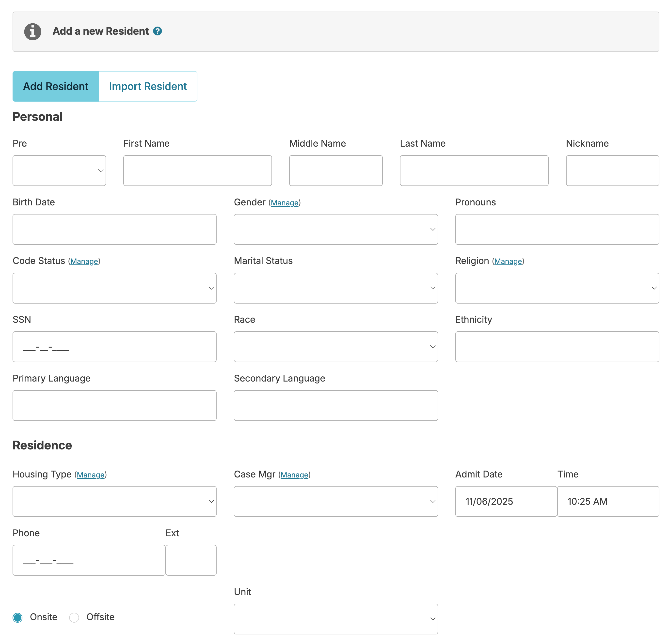Click the help question mark icon
This screenshot has height=644, width=668.
[158, 31]
